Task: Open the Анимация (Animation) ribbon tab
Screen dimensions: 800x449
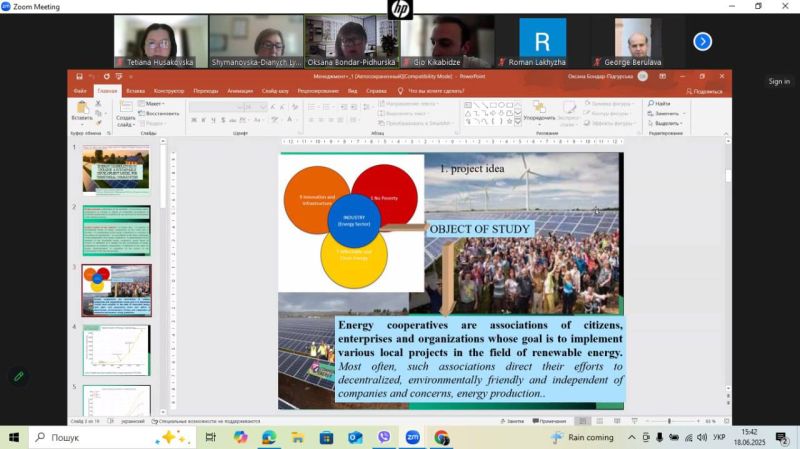Action: pos(240,90)
